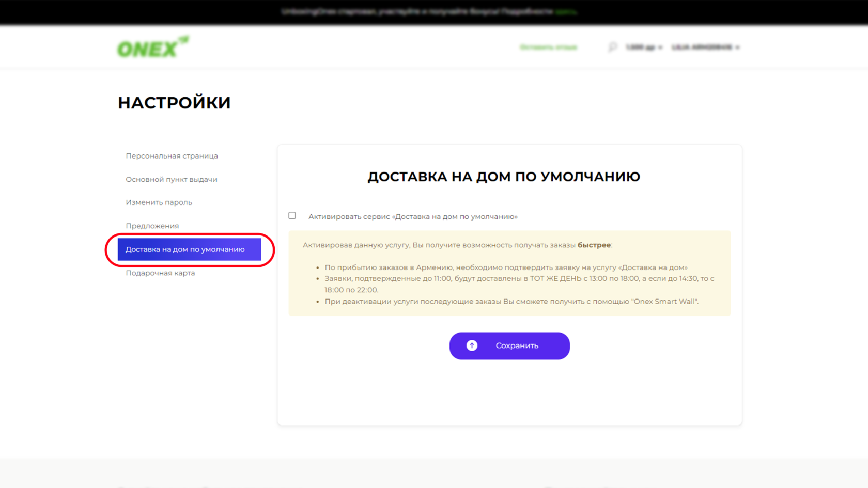
Task: Open the search magnifier icon in the header
Action: point(612,47)
